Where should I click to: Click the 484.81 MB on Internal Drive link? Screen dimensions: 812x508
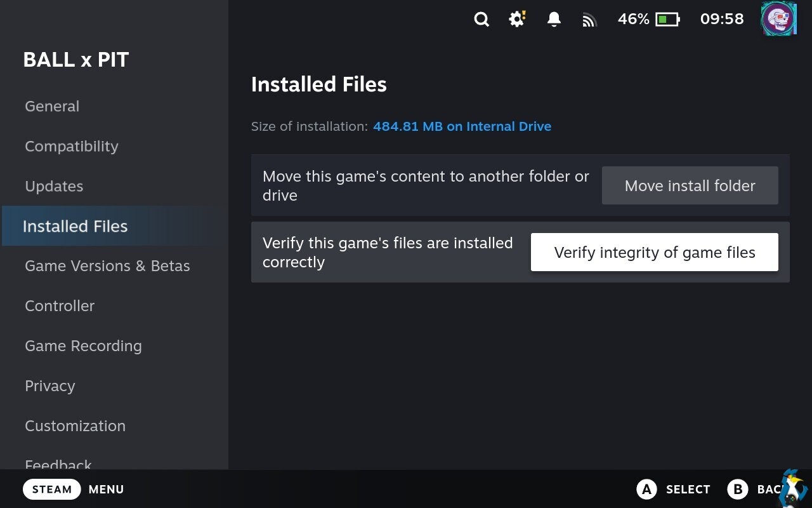click(462, 126)
